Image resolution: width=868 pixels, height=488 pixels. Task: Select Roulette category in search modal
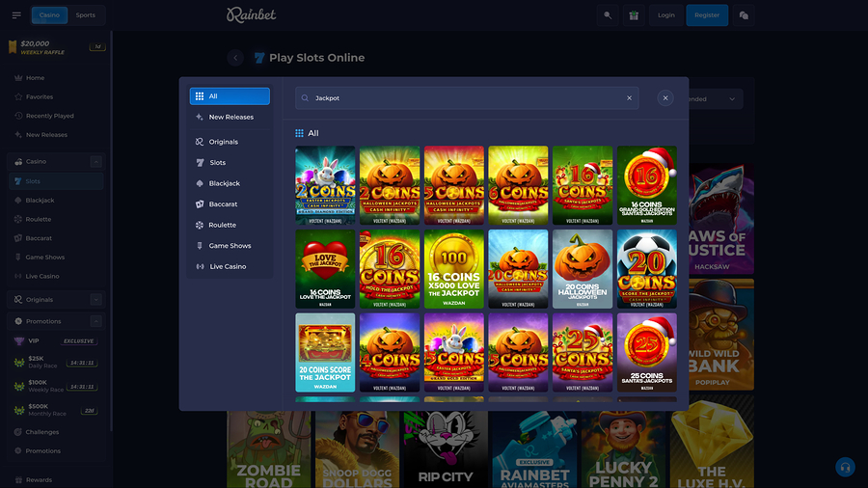tap(230, 225)
